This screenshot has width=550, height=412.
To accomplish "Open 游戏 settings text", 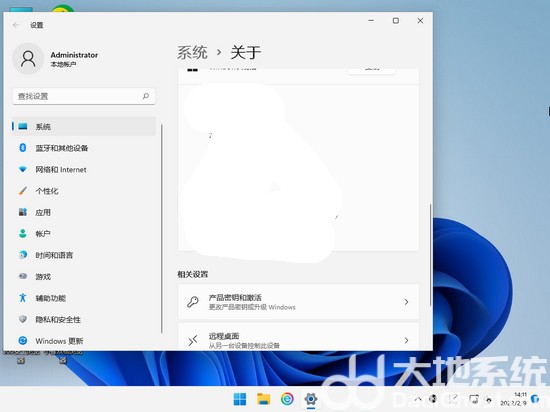I will pyautogui.click(x=43, y=277).
